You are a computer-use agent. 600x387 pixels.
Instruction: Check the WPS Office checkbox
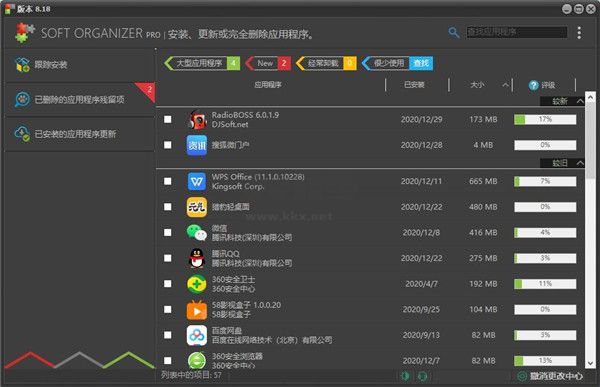pyautogui.click(x=168, y=181)
